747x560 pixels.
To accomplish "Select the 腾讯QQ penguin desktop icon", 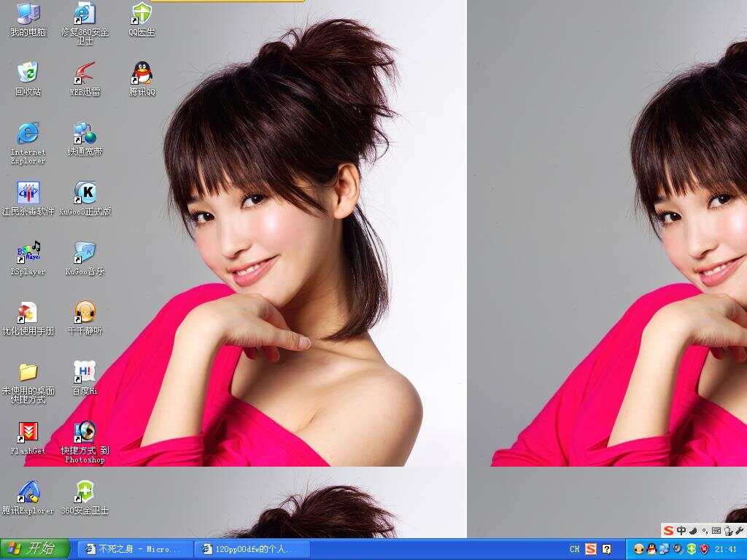I will [142, 79].
